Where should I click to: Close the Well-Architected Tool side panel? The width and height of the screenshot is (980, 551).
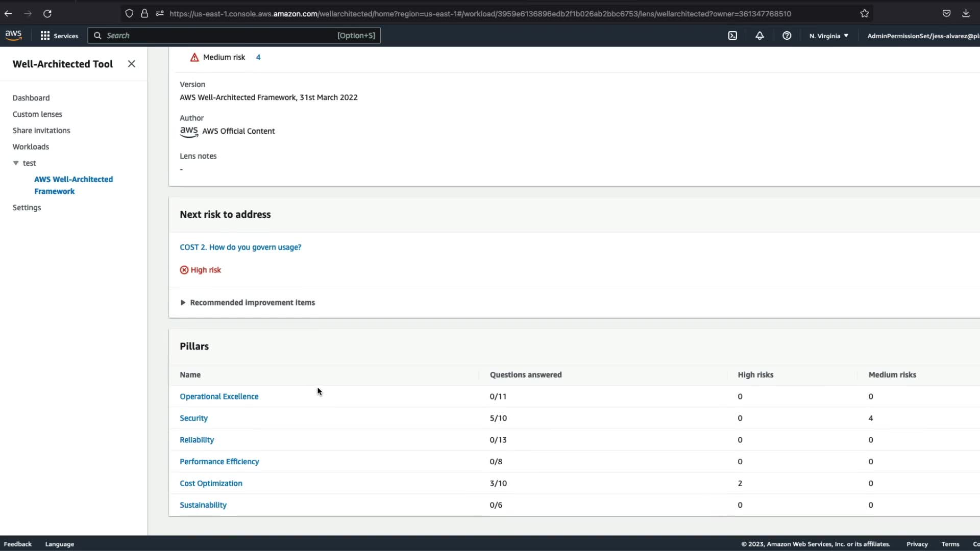point(131,64)
